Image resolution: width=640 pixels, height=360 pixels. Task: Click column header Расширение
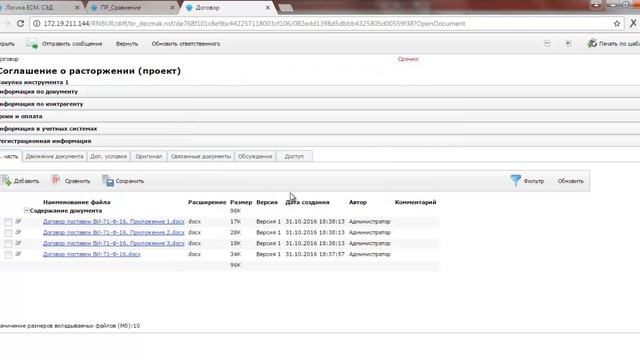[x=207, y=202]
